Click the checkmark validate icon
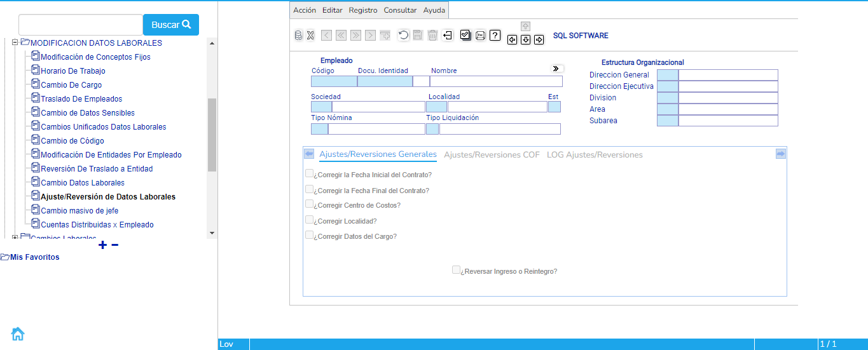 click(465, 36)
